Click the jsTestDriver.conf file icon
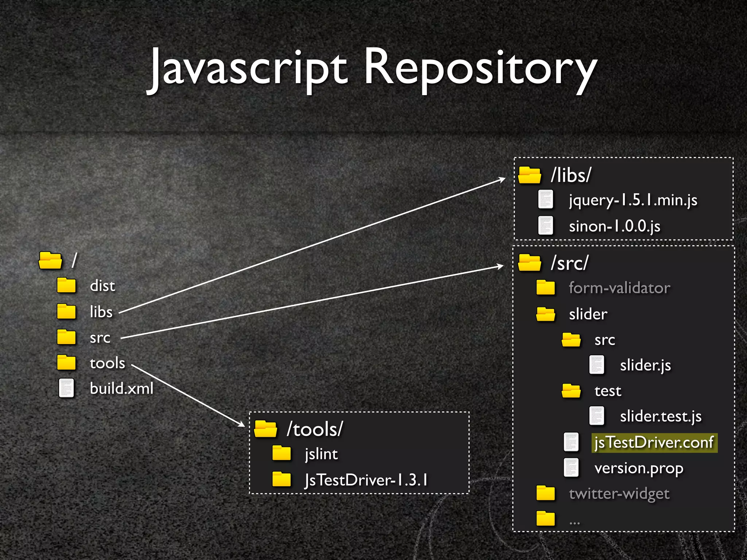Viewport: 747px width, 560px height. click(571, 442)
